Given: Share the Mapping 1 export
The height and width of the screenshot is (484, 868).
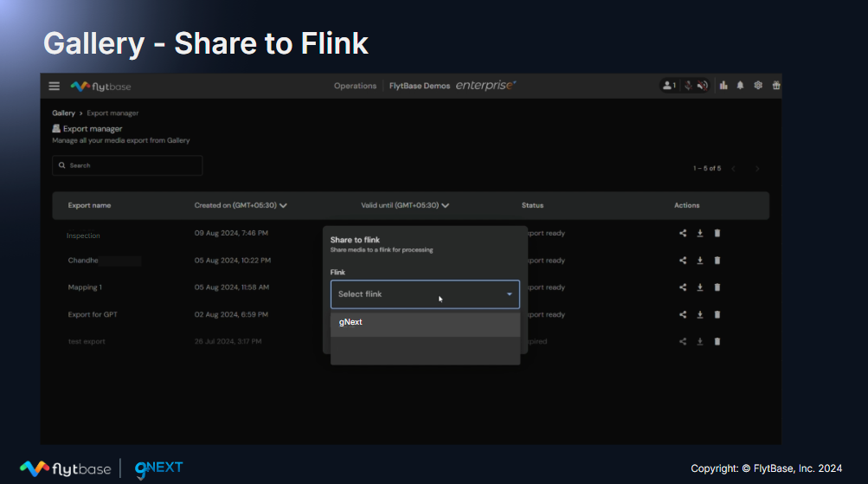Looking at the screenshot, I should 683,287.
